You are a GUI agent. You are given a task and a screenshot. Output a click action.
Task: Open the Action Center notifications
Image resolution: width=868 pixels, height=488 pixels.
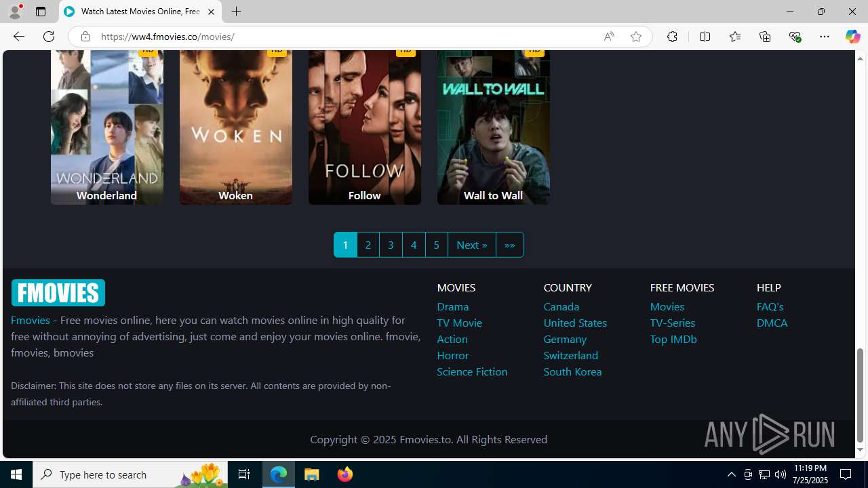pos(846,474)
